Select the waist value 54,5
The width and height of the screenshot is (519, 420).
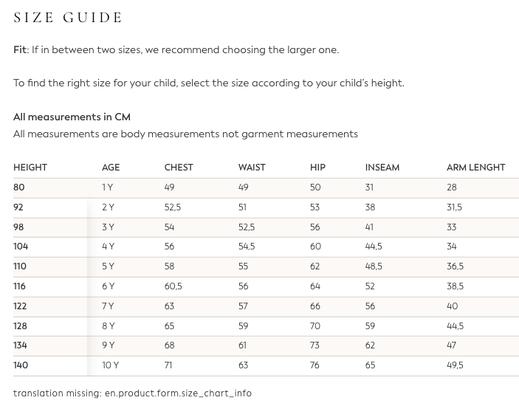pos(247,247)
